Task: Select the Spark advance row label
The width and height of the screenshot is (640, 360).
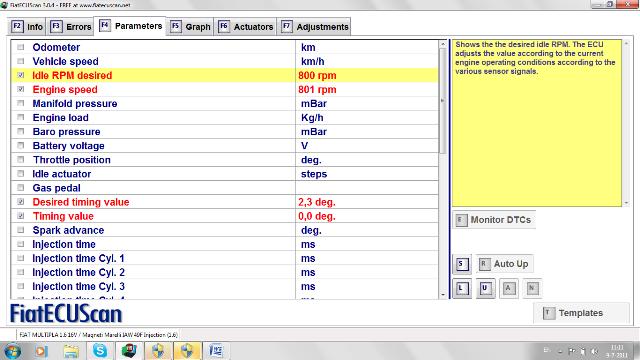Action: click(x=68, y=230)
